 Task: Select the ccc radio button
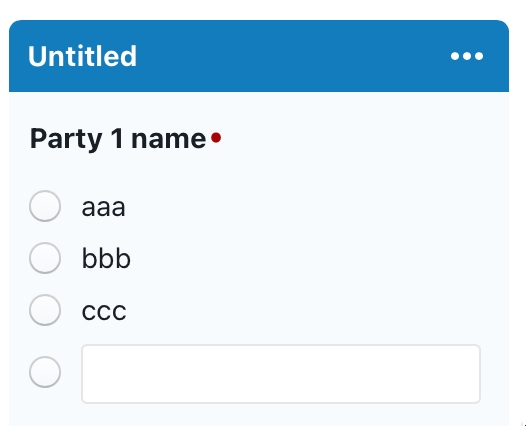45,310
